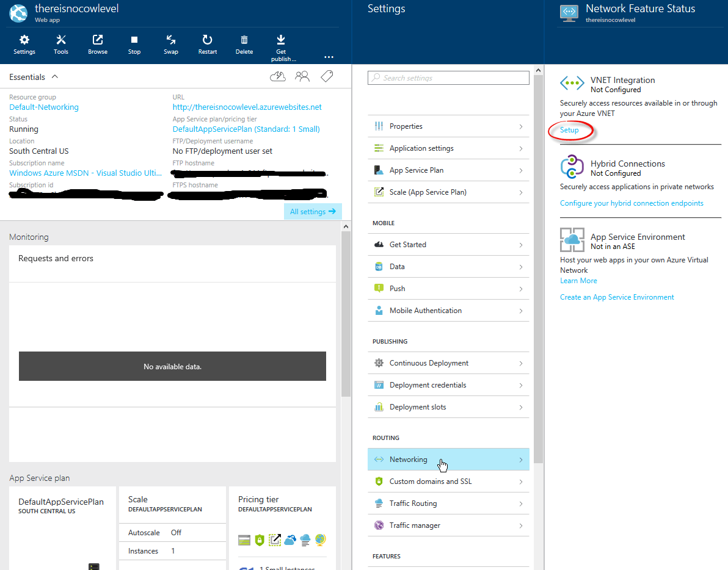Expand the Networking row chevron
The image size is (728, 570).
point(521,460)
